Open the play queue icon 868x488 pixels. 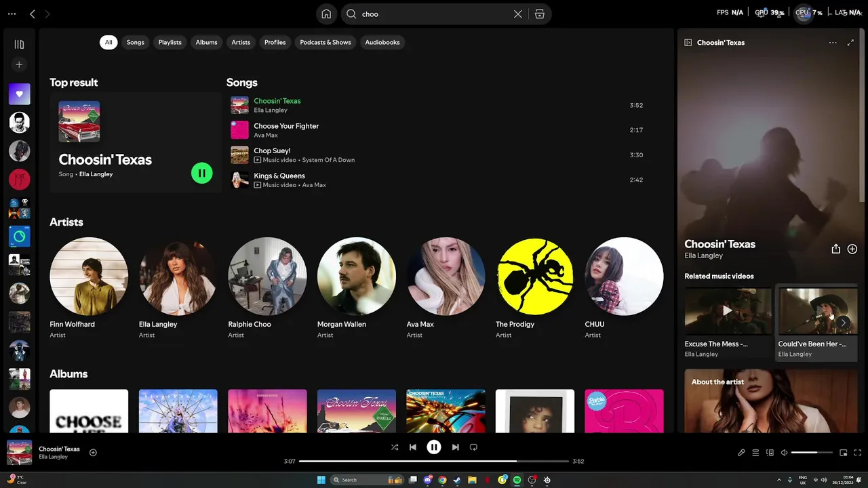coord(755,453)
